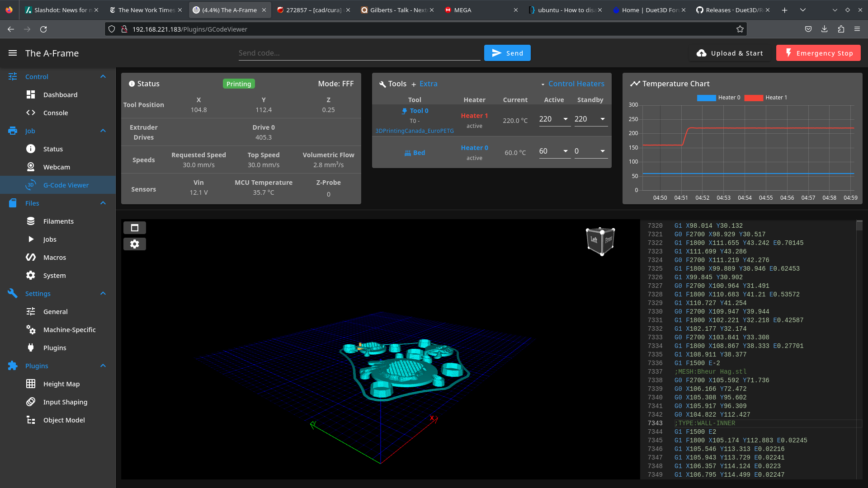The height and width of the screenshot is (488, 868).
Task: Select the Control menu section
Action: 58,76
